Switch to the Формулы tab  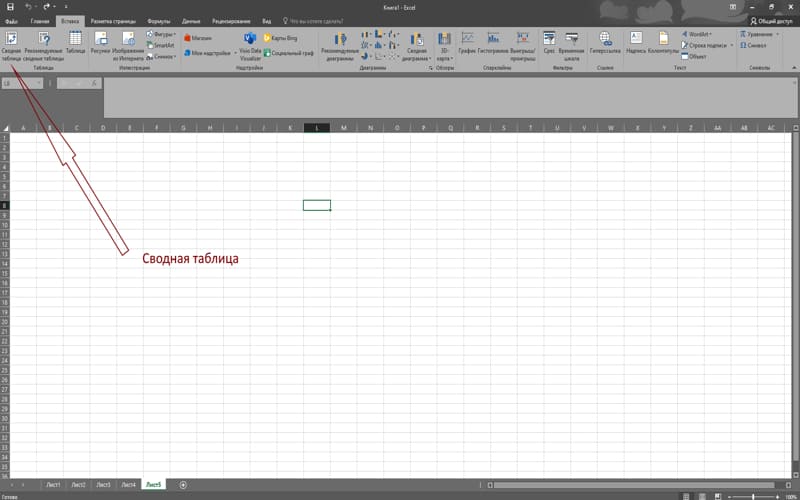pyautogui.click(x=159, y=21)
